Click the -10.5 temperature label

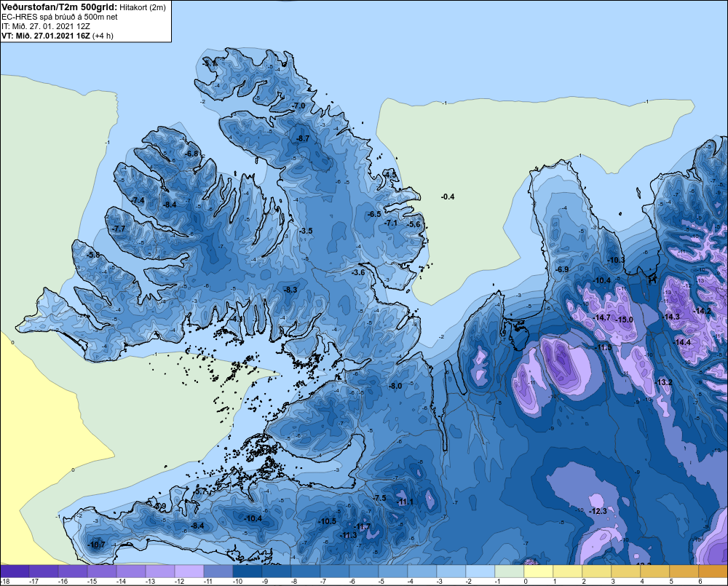[x=328, y=521]
